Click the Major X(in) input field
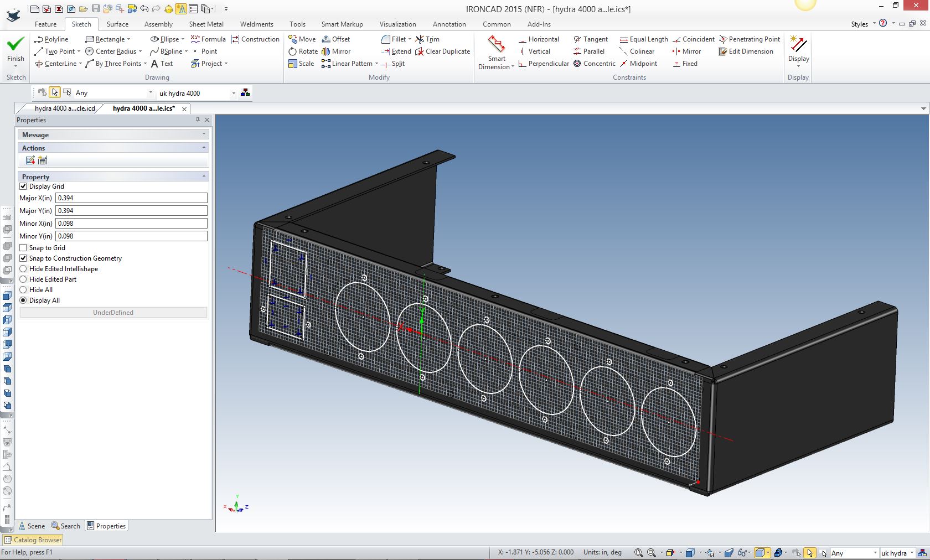The width and height of the screenshot is (930, 560). click(x=131, y=198)
